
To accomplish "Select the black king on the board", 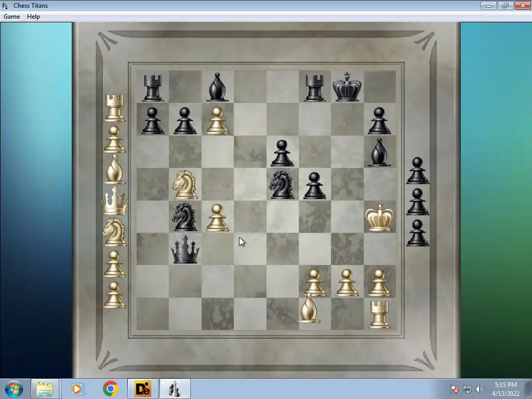I will (347, 87).
